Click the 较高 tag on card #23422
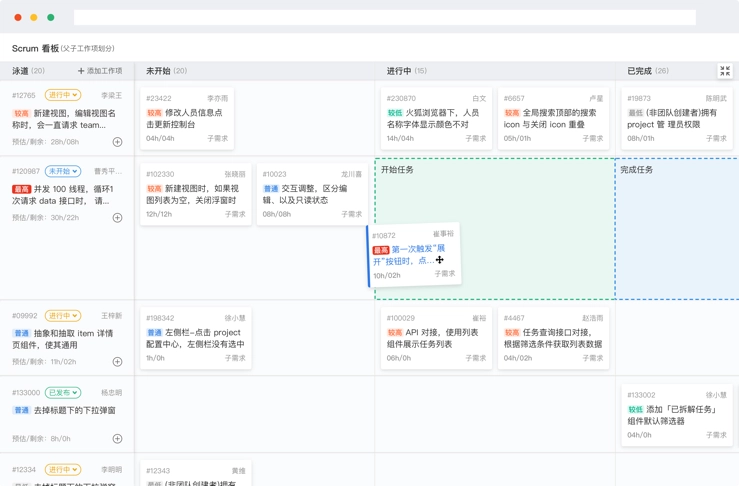Viewport: 739px width, 486px height. 154,113
